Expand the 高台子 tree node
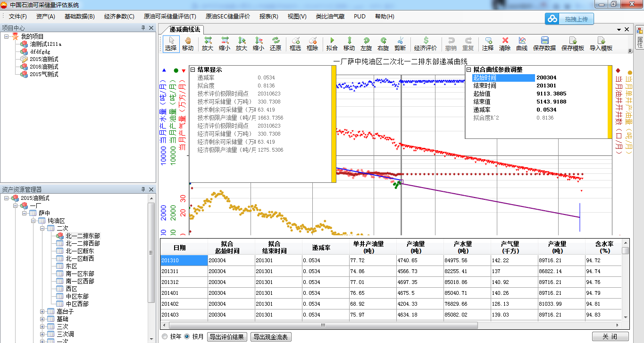The image size is (644, 343). point(42,311)
